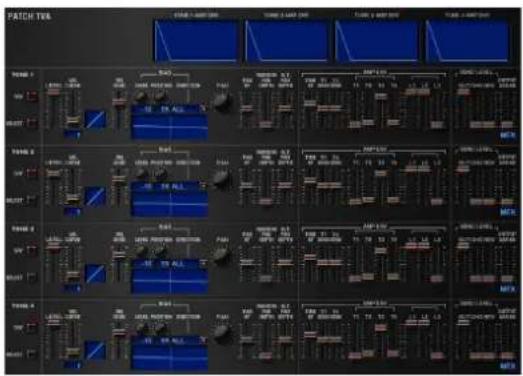Toggle the Tone 1 SW switch

click(32, 96)
